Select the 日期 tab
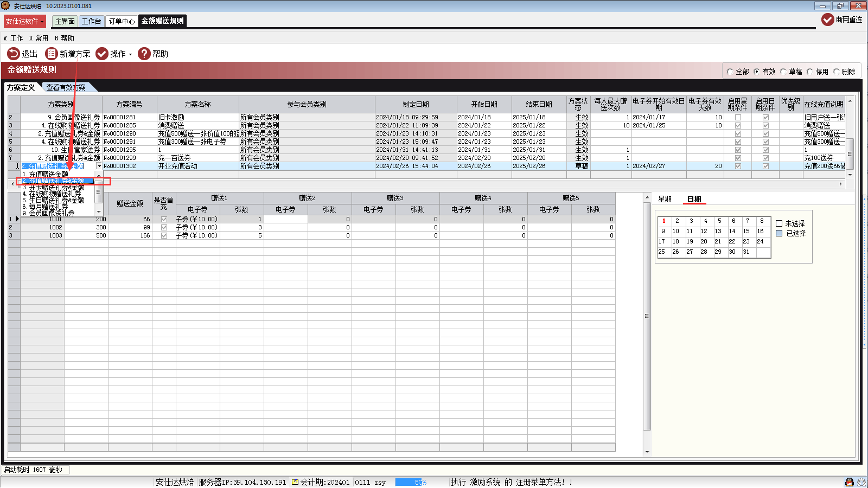 694,199
